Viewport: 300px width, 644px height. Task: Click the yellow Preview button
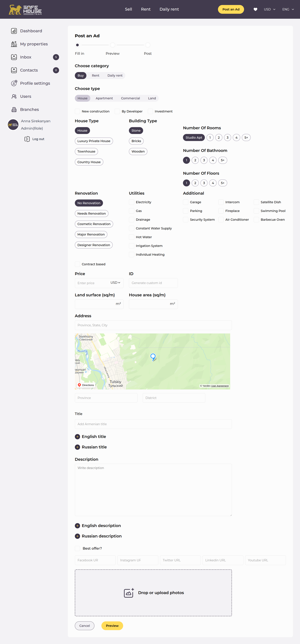coord(112,625)
